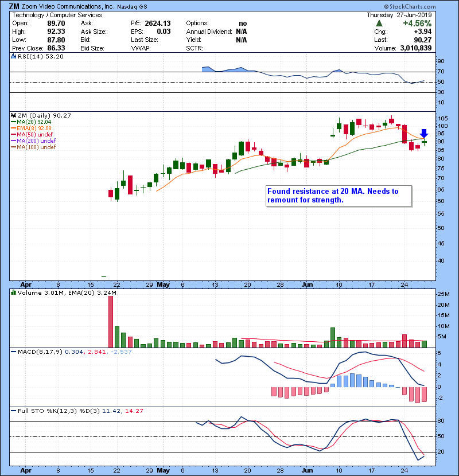Click the Nasdaq GS exchange label
This screenshot has width=459, height=476.
click(132, 7)
